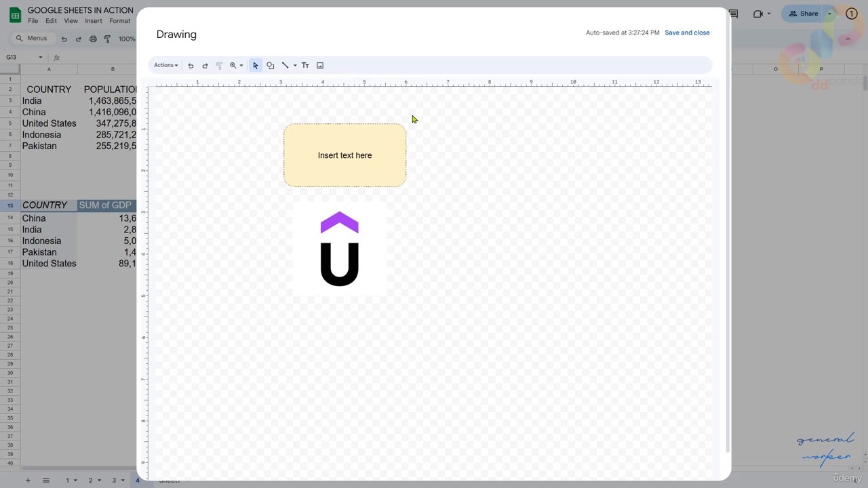The width and height of the screenshot is (868, 488).
Task: Click the Drawing paint format icon
Action: [219, 66]
